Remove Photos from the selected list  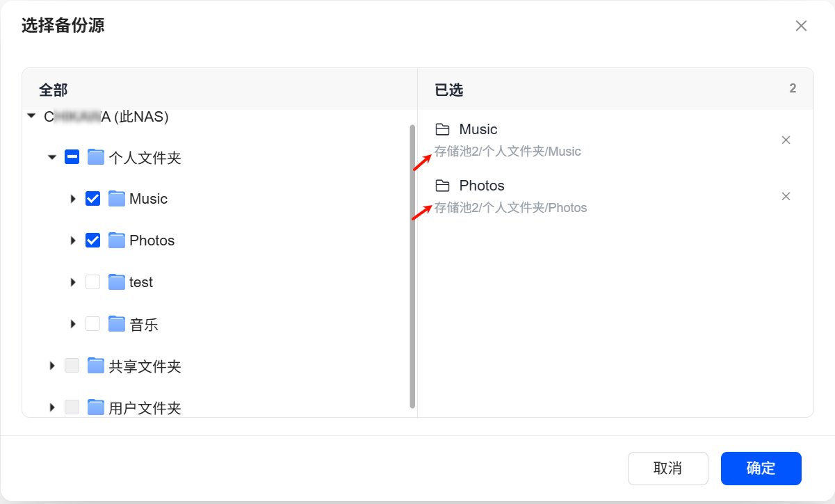[x=786, y=197]
